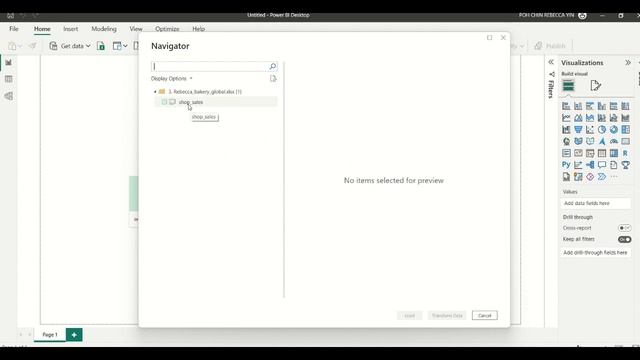
Task: Select the R script visual
Action: 625,153
